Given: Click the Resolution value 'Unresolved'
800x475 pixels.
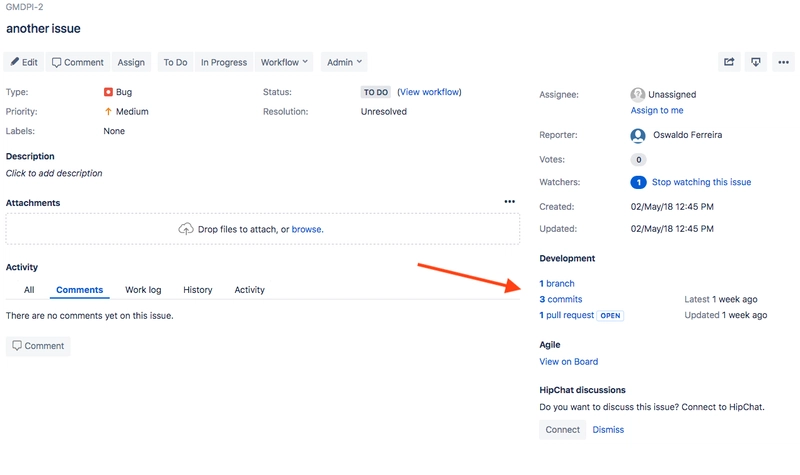Looking at the screenshot, I should click(384, 112).
